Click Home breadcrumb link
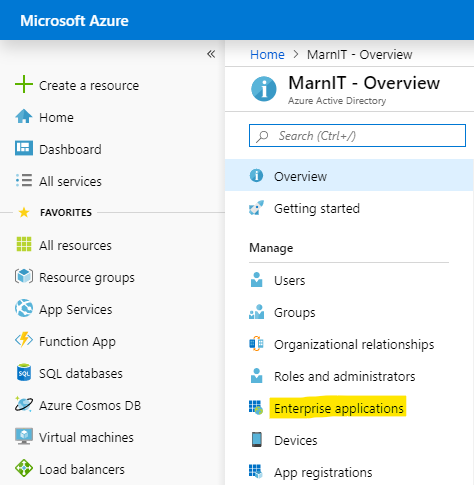Image resolution: width=474 pixels, height=485 pixels. pyautogui.click(x=267, y=54)
